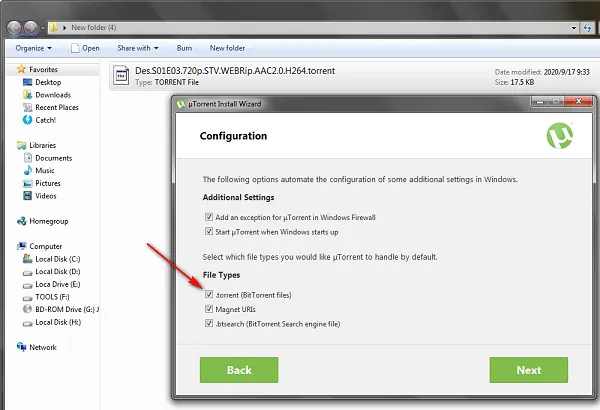The height and width of the screenshot is (410, 600).
Task: Open Desktop in Favorites
Action: tap(48, 82)
